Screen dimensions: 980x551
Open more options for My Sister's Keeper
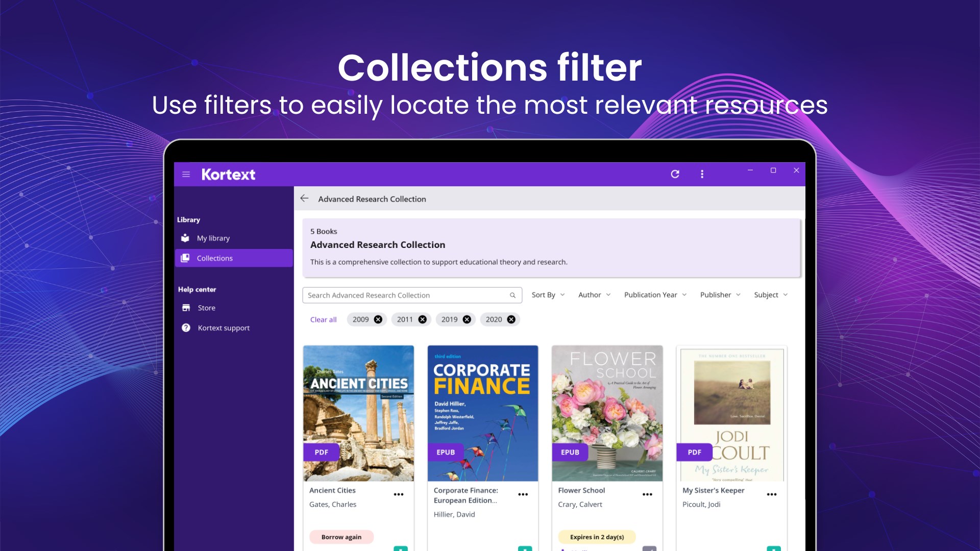click(772, 494)
